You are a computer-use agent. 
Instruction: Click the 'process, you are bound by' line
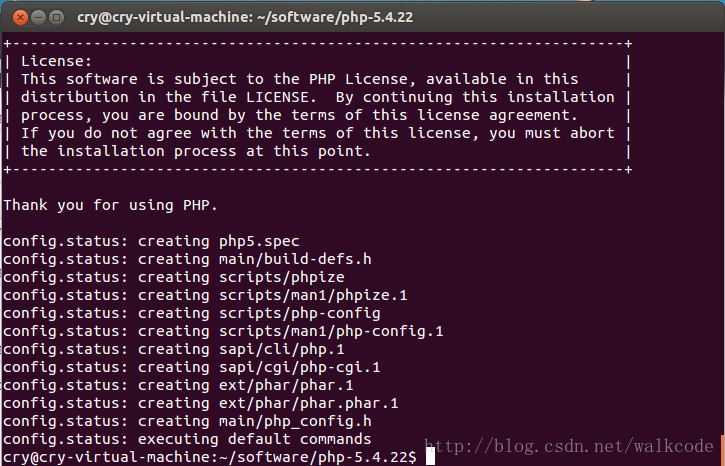tap(300, 115)
